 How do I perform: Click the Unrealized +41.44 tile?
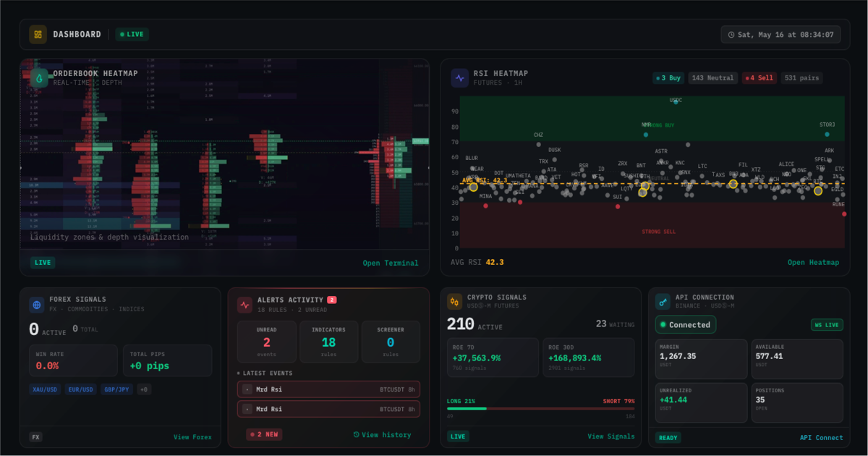[x=701, y=402]
